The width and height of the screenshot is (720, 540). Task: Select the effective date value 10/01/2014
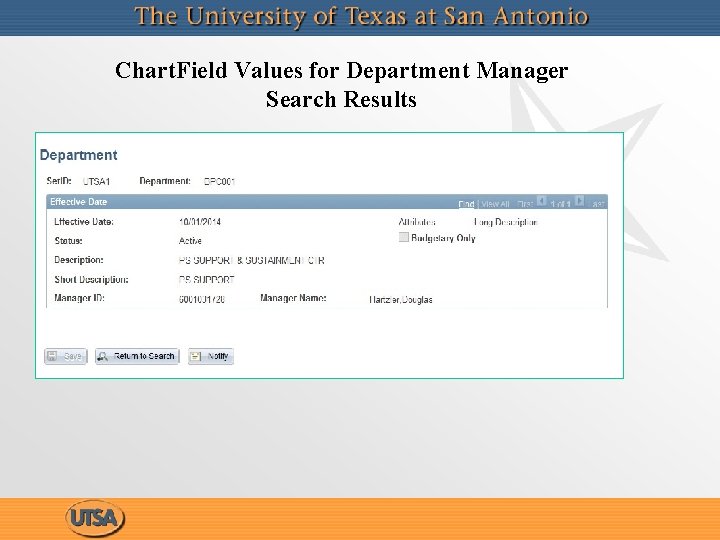click(x=200, y=222)
